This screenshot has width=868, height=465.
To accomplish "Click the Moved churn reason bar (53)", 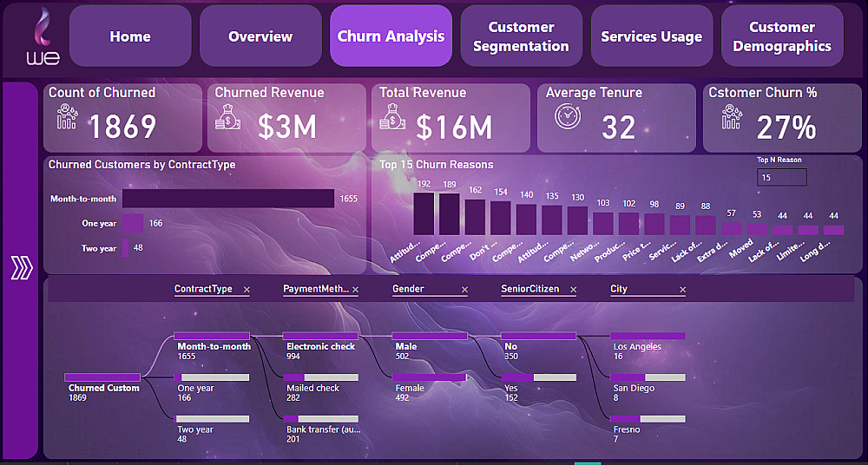I will (x=757, y=229).
